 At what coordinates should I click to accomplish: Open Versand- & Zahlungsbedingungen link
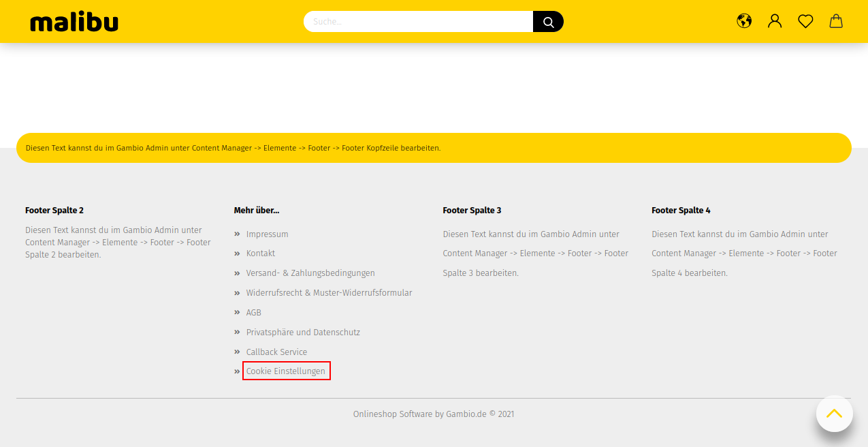(x=310, y=273)
